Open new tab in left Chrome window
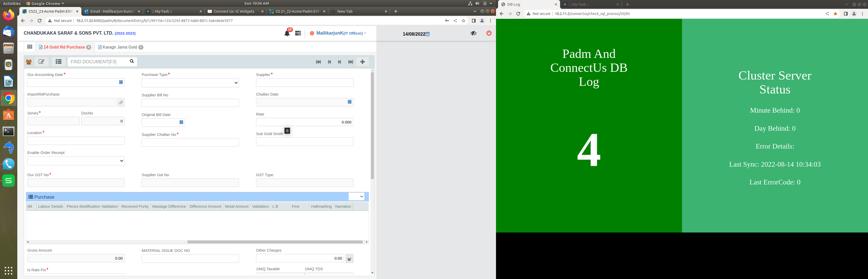 [396, 11]
